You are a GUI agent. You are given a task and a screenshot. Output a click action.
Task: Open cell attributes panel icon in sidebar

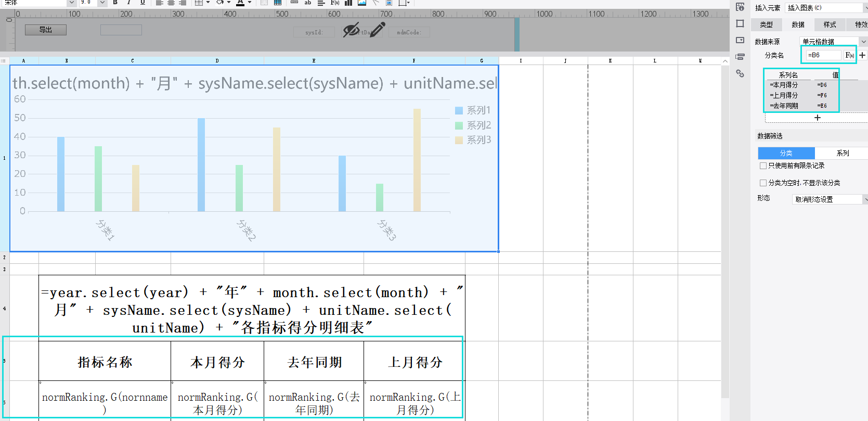[x=740, y=7]
